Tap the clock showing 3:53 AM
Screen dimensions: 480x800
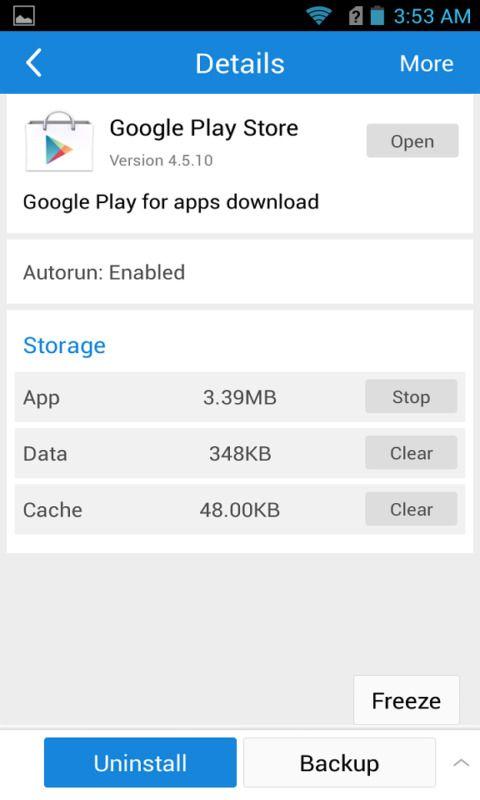(432, 16)
